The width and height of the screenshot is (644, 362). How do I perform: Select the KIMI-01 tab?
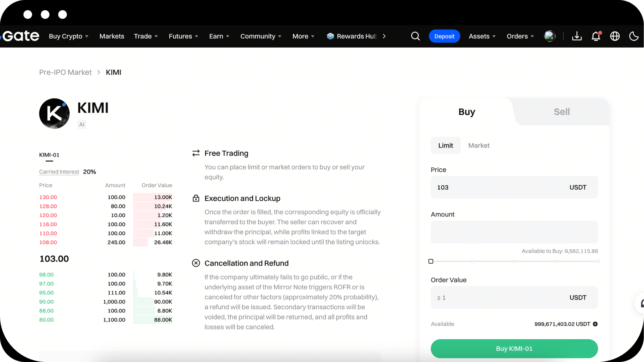click(x=49, y=155)
